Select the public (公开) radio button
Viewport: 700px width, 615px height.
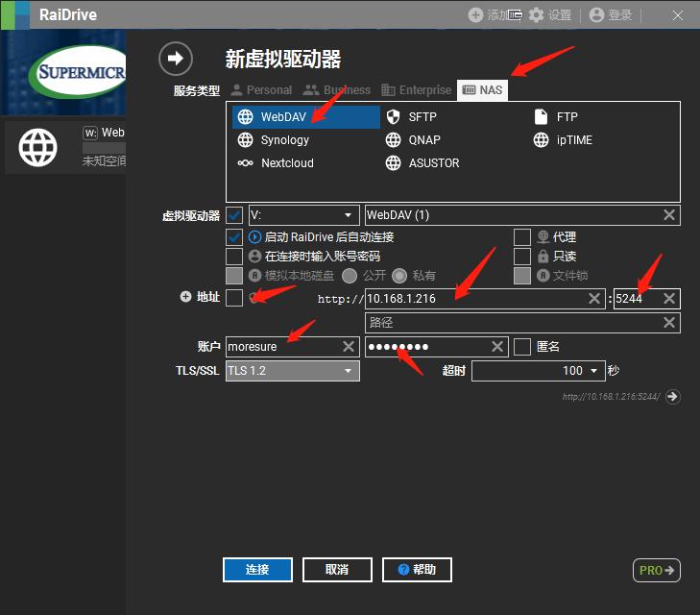tap(350, 276)
